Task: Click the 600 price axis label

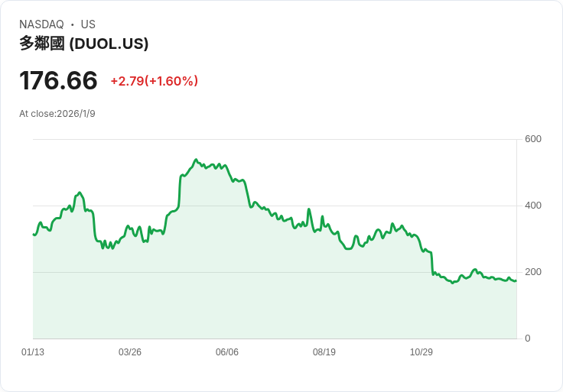Action: [x=533, y=139]
